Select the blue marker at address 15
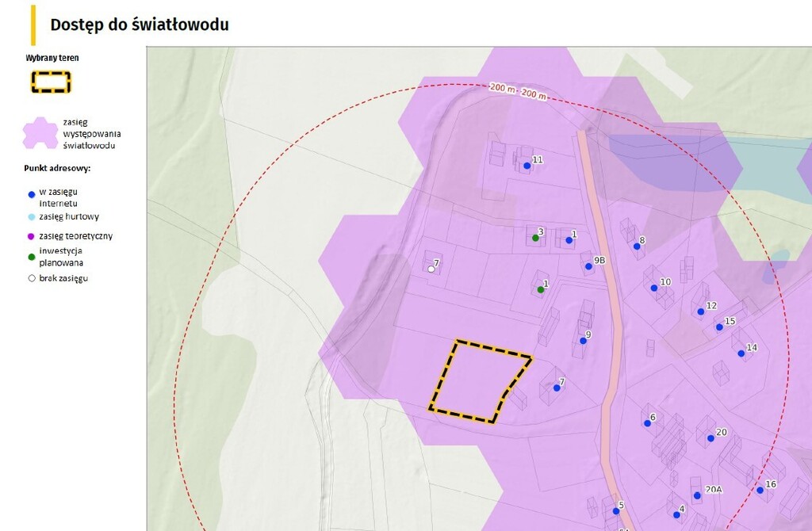Screen dimensions: 812x531 (719, 327)
